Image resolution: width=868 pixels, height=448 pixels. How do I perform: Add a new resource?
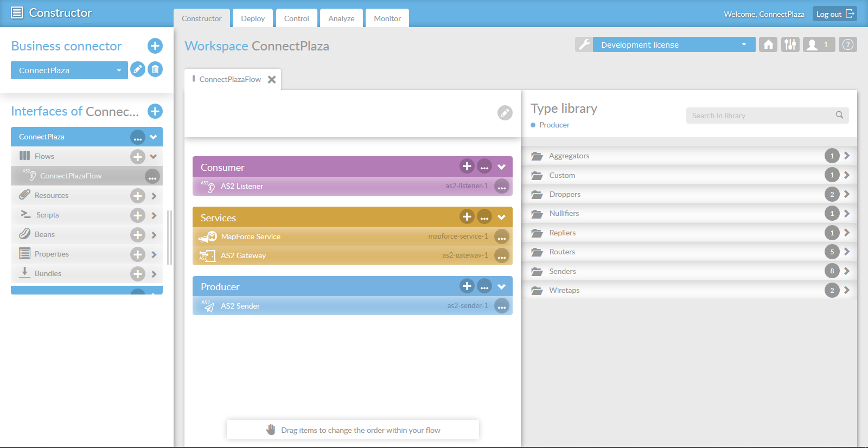pos(138,196)
